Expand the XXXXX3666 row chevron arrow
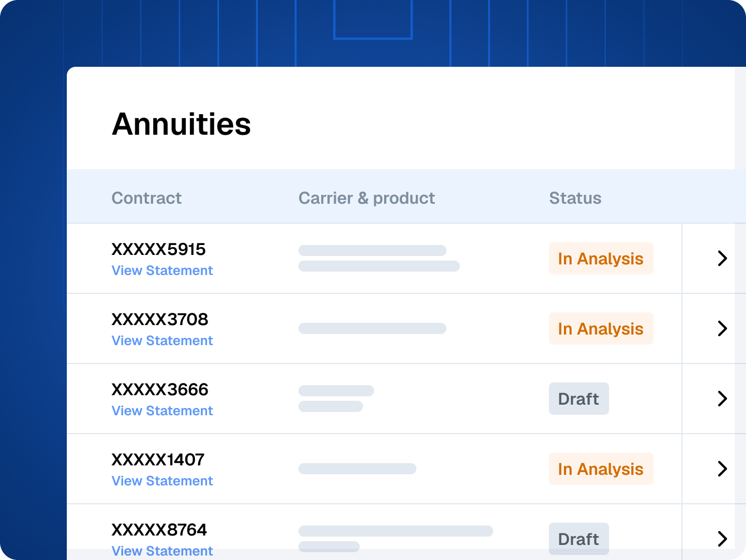746x560 pixels. (722, 399)
